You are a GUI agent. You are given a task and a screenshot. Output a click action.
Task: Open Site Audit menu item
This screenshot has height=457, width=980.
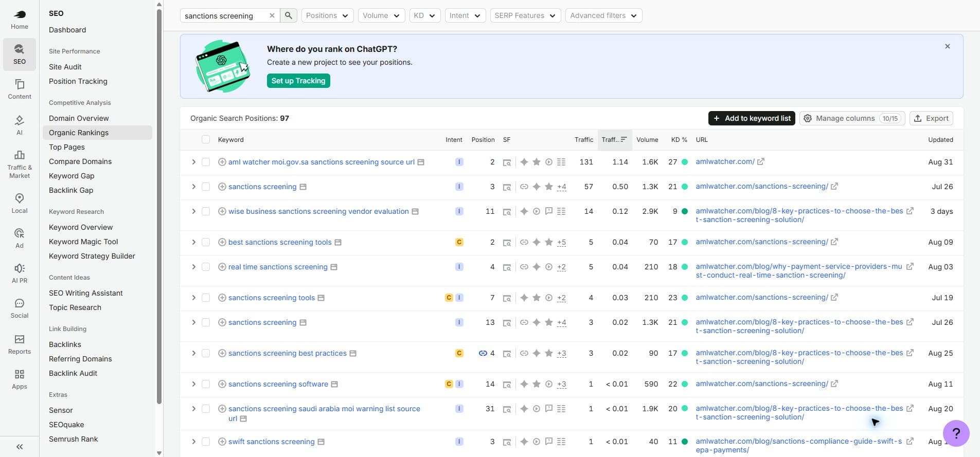[x=65, y=67]
